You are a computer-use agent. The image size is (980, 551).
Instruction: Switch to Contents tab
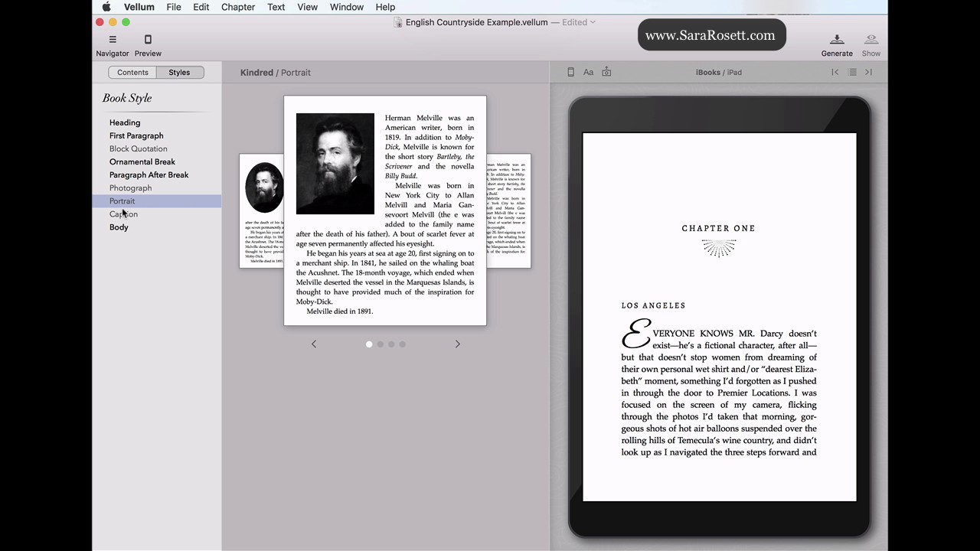(x=132, y=72)
